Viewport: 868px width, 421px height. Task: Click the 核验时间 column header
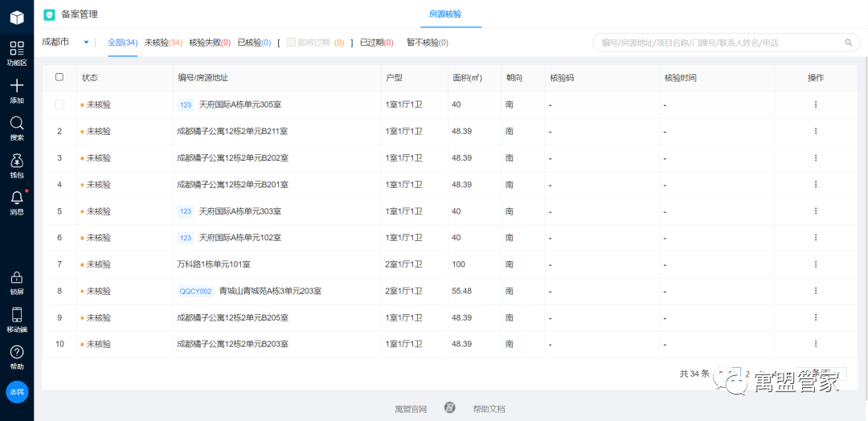click(681, 78)
